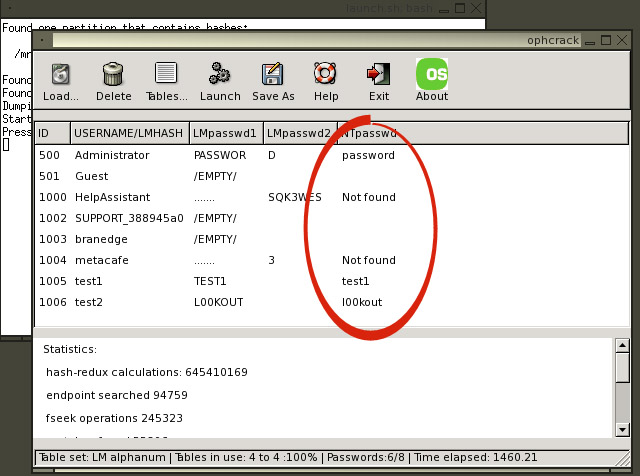Click the statistics scrollbar up arrow
This screenshot has width=640, height=476.
click(622, 346)
